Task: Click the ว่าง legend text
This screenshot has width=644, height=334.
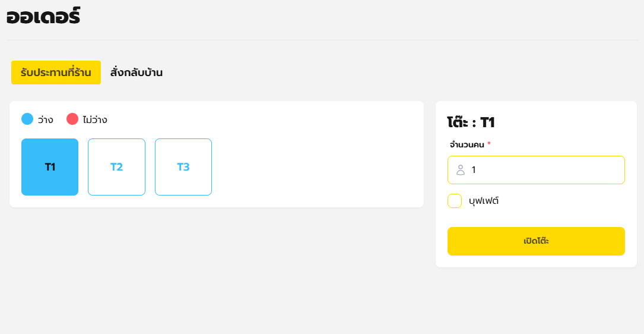Action: click(45, 119)
